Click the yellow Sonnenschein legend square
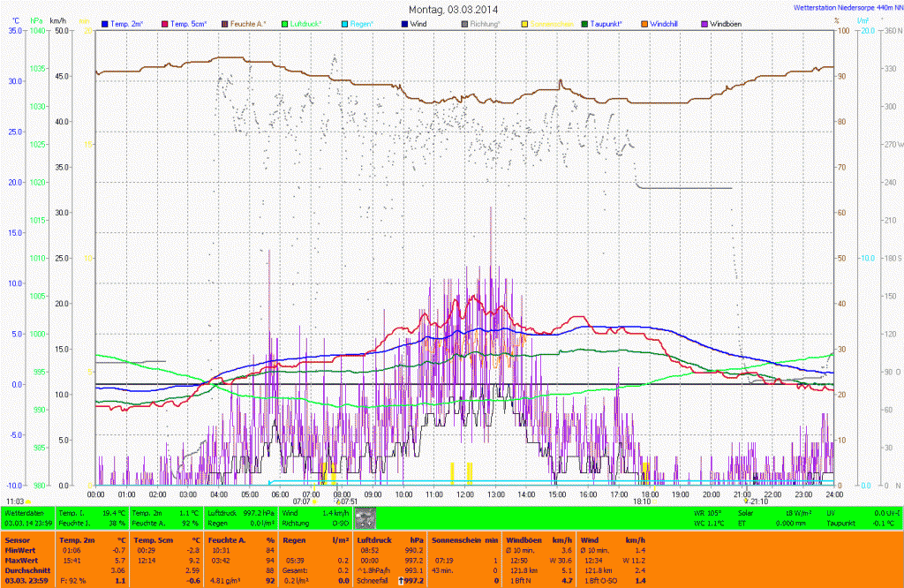The width and height of the screenshot is (904, 588). (x=524, y=22)
